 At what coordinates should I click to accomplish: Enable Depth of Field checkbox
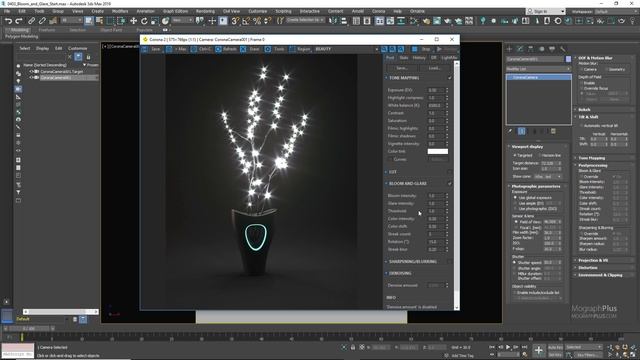(582, 83)
